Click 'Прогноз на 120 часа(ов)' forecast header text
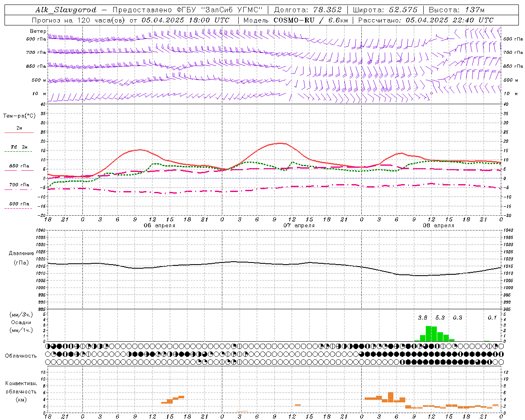Viewport: 525px width, 420px height. [79, 20]
